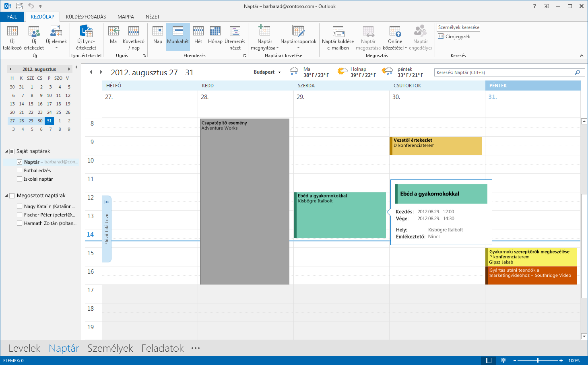Image resolution: width=588 pixels, height=365 pixels.
Task: Create a new meeting (Új értekezlet)
Action: [x=34, y=37]
